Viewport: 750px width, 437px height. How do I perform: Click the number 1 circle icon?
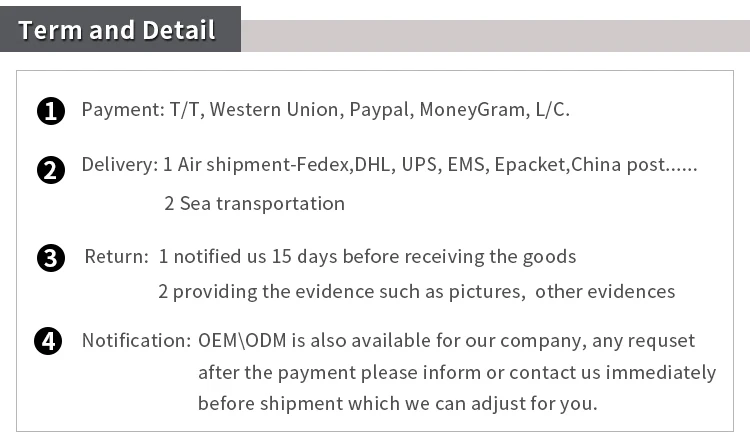coord(51,111)
